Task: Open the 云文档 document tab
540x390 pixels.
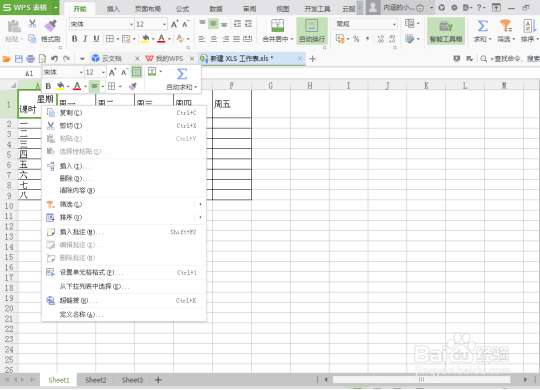Action: point(112,59)
